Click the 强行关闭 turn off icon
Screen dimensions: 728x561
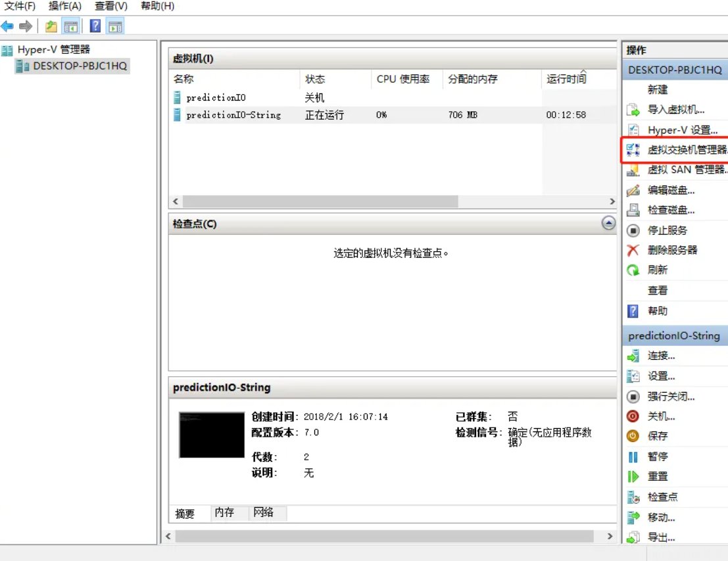click(x=633, y=397)
